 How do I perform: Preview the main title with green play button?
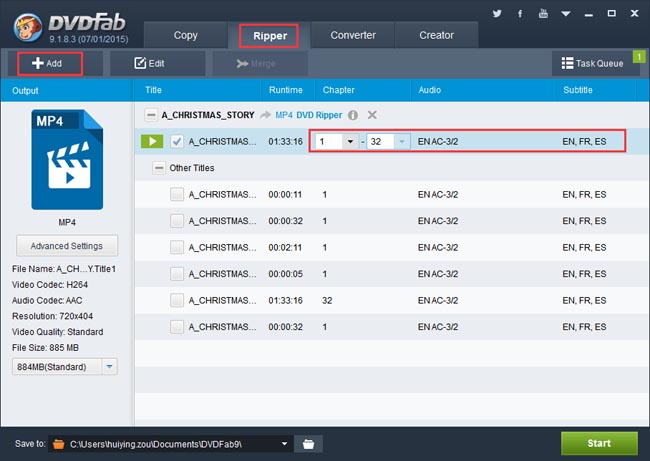pyautogui.click(x=152, y=141)
